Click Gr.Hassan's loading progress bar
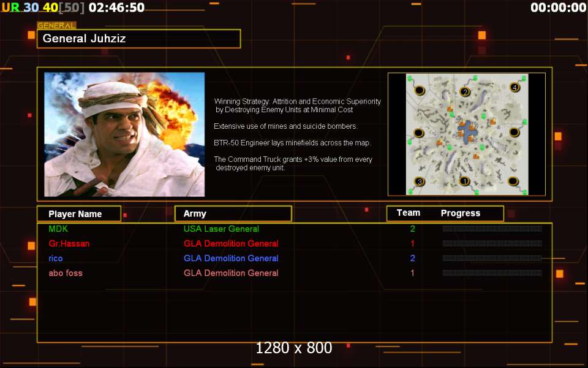Viewport: 588px width, 368px height. click(x=492, y=243)
